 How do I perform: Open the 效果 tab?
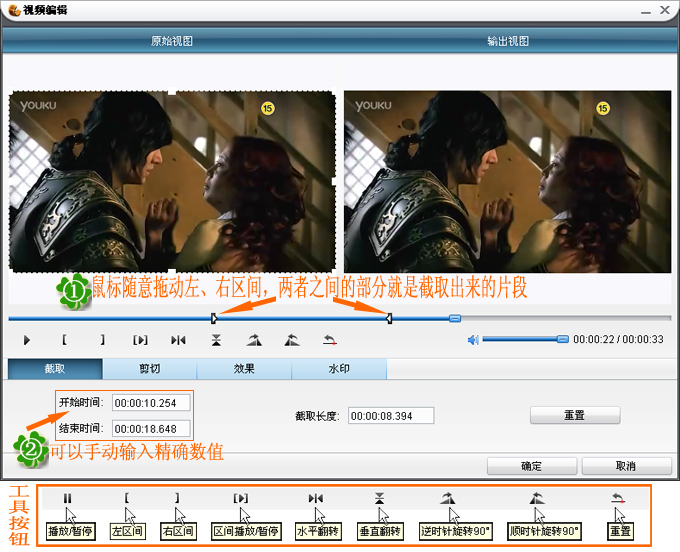[x=244, y=369]
